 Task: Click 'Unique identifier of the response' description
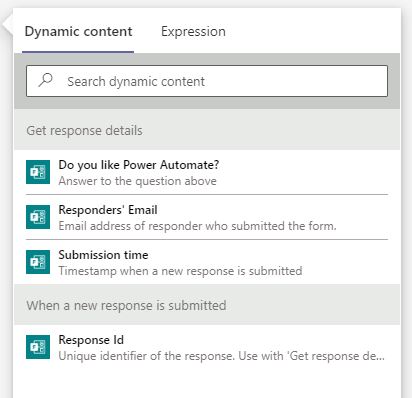click(x=222, y=356)
